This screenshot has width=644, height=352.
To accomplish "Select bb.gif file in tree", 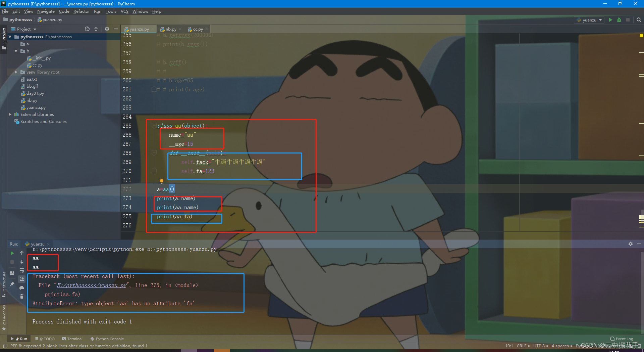I will (30, 86).
